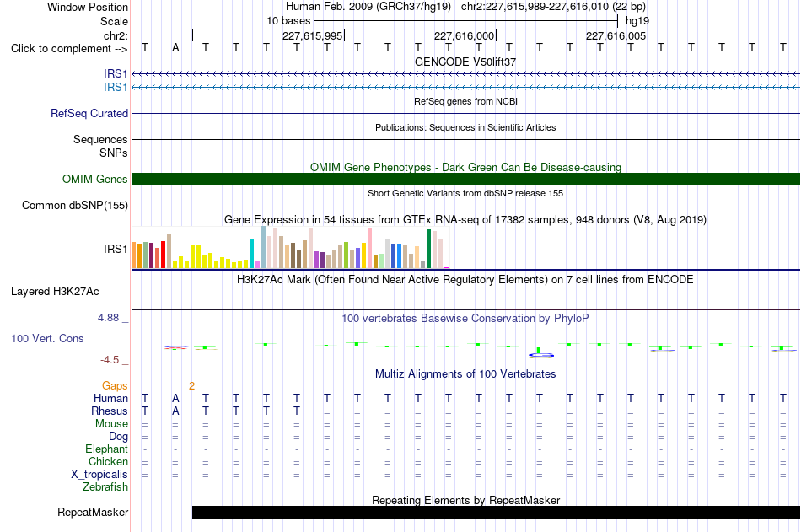Click the Window Position label

click(88, 7)
